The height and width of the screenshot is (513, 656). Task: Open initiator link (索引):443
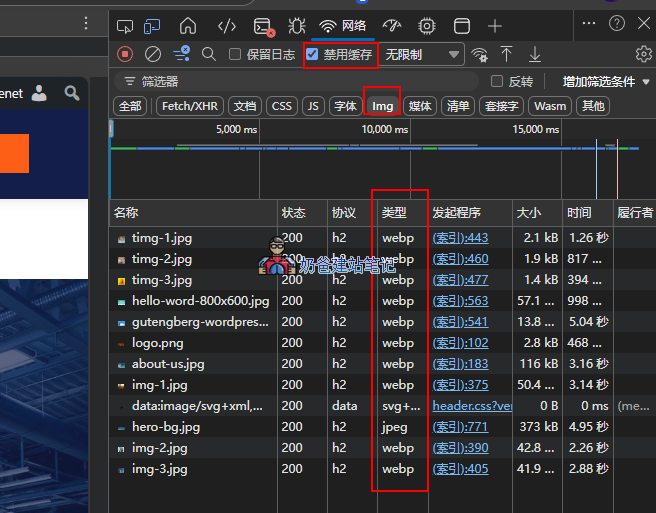coord(460,238)
